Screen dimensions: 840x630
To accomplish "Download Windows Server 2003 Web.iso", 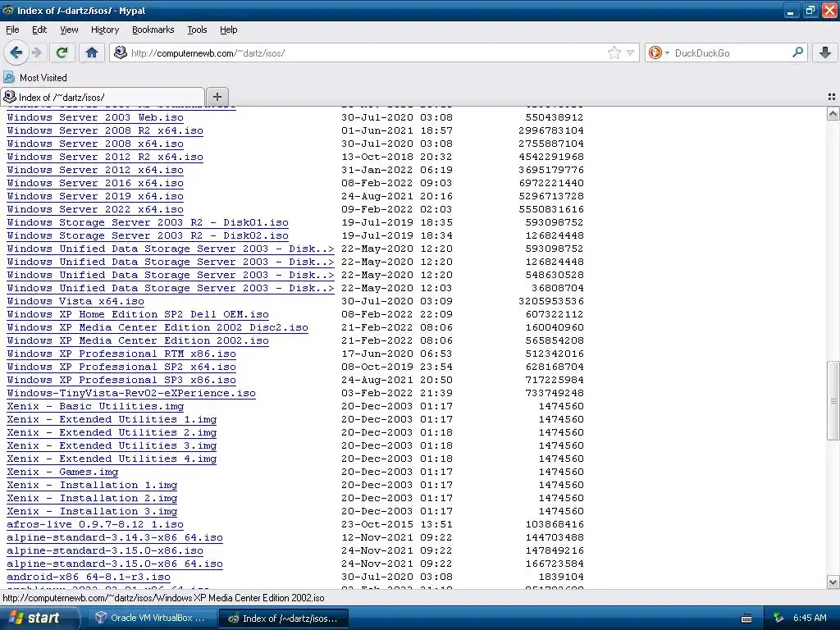I will click(x=95, y=117).
